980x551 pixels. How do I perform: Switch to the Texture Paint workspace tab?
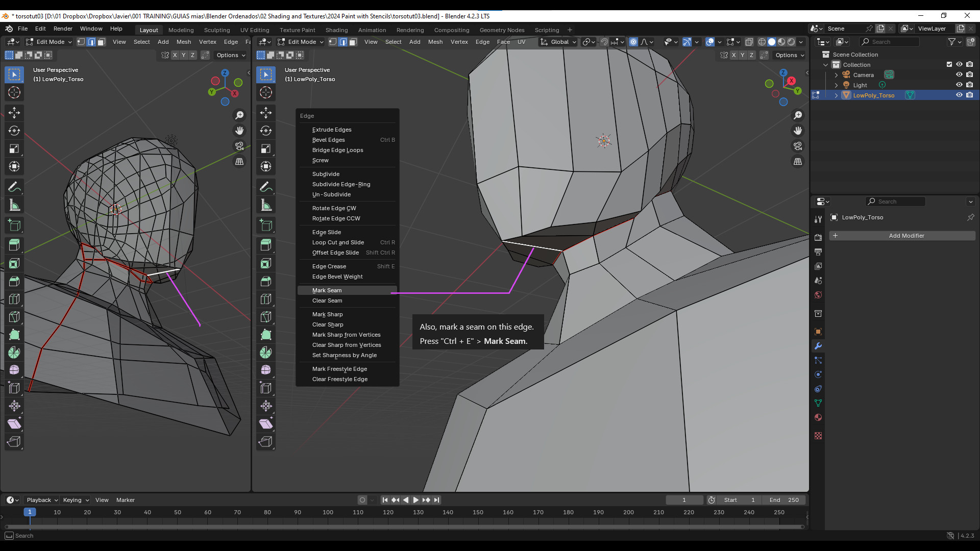click(298, 30)
